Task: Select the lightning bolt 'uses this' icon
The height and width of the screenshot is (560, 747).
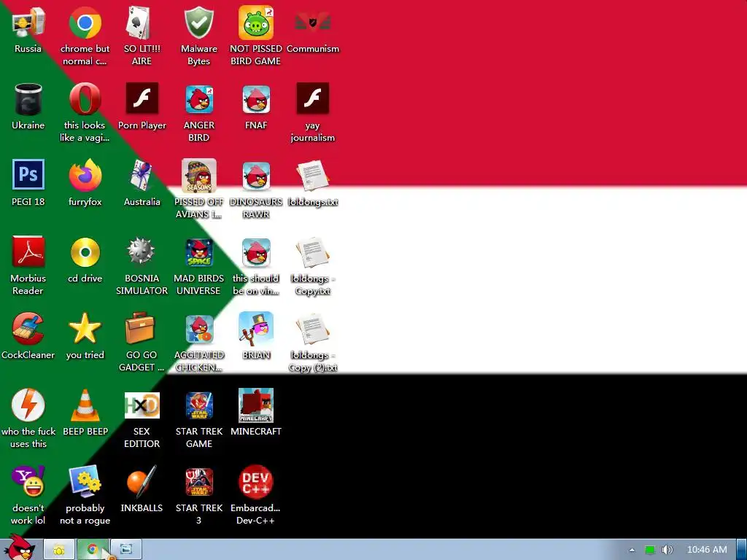Action: [x=28, y=405]
